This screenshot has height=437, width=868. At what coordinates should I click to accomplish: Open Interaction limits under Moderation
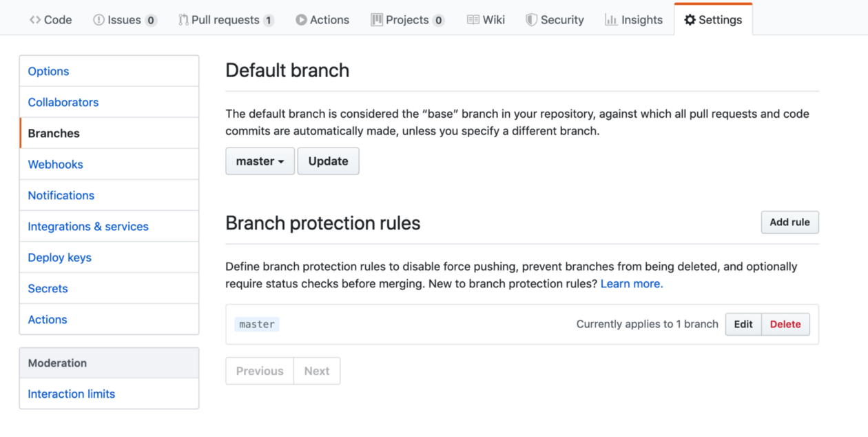coord(71,394)
